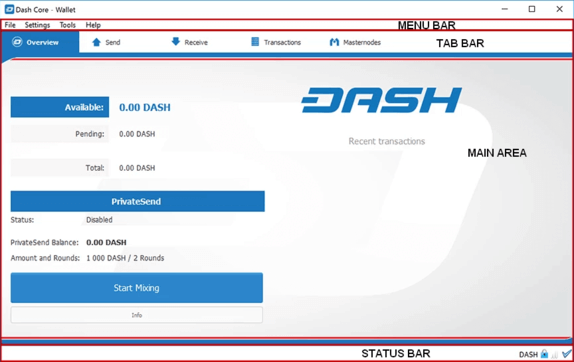Open the Settings menu
The height and width of the screenshot is (362, 574).
click(37, 25)
